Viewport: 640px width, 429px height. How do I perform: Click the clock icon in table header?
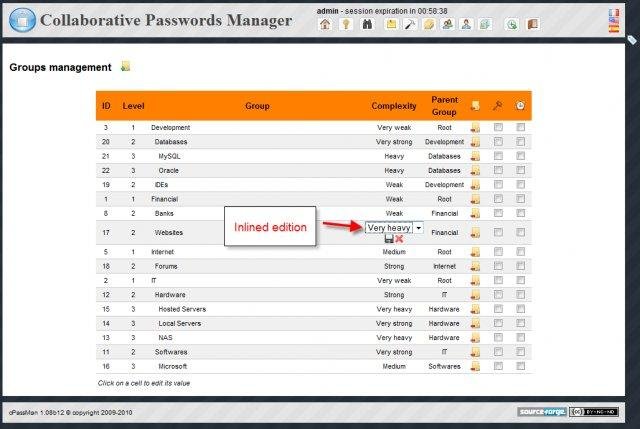click(520, 106)
